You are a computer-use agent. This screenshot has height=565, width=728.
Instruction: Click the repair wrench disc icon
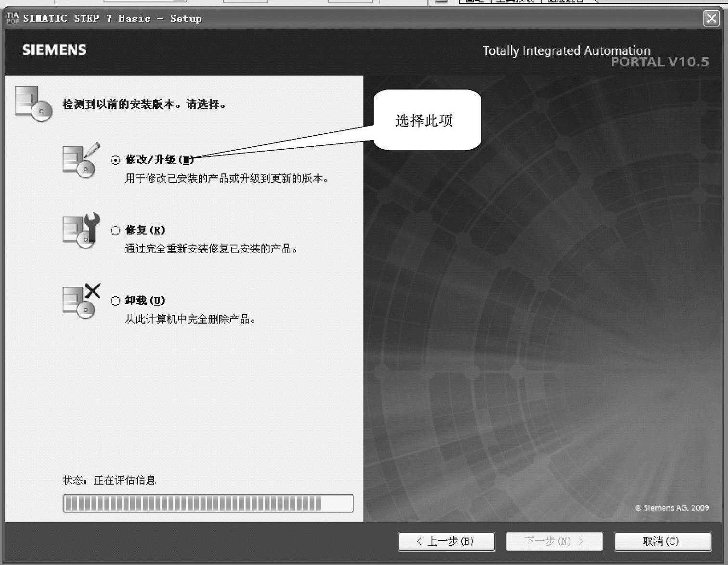point(81,231)
